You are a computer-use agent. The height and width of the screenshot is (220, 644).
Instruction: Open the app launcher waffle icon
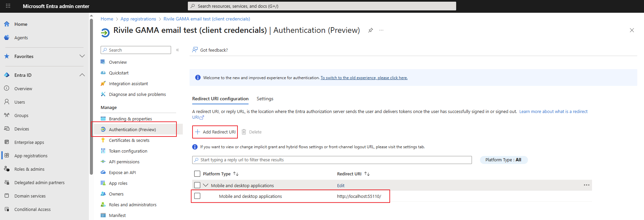pos(8,6)
